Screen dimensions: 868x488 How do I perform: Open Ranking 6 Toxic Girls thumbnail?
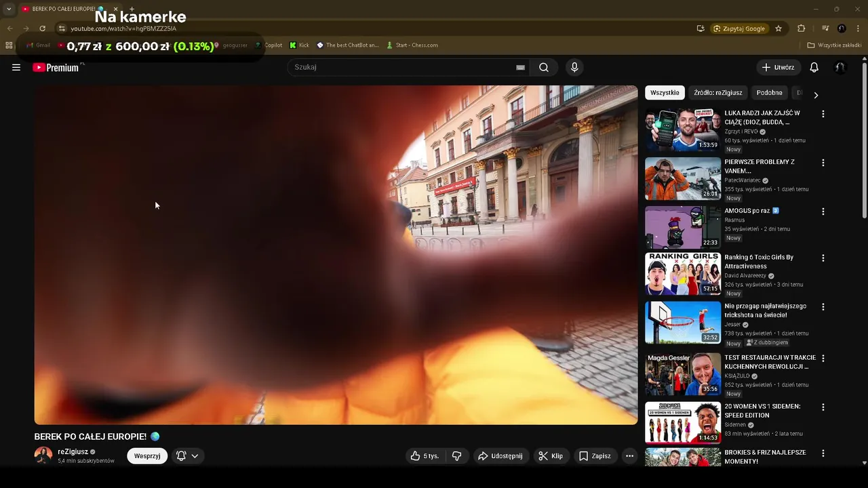(683, 274)
